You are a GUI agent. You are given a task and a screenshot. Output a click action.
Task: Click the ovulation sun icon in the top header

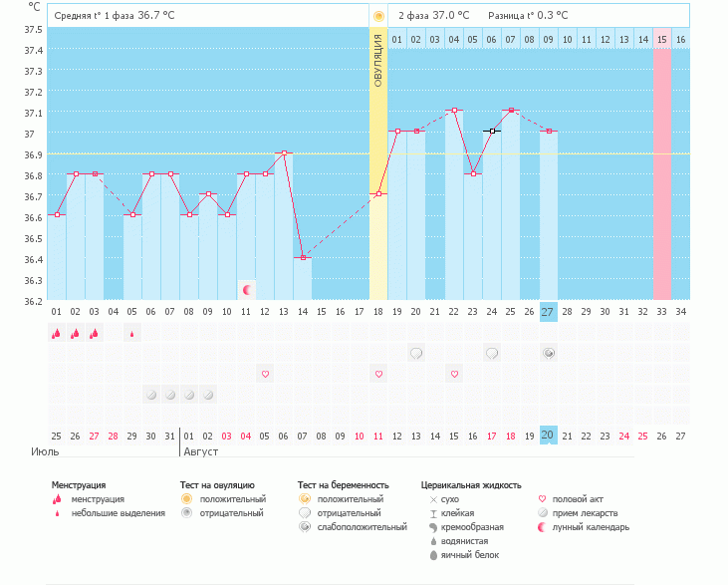click(x=378, y=16)
